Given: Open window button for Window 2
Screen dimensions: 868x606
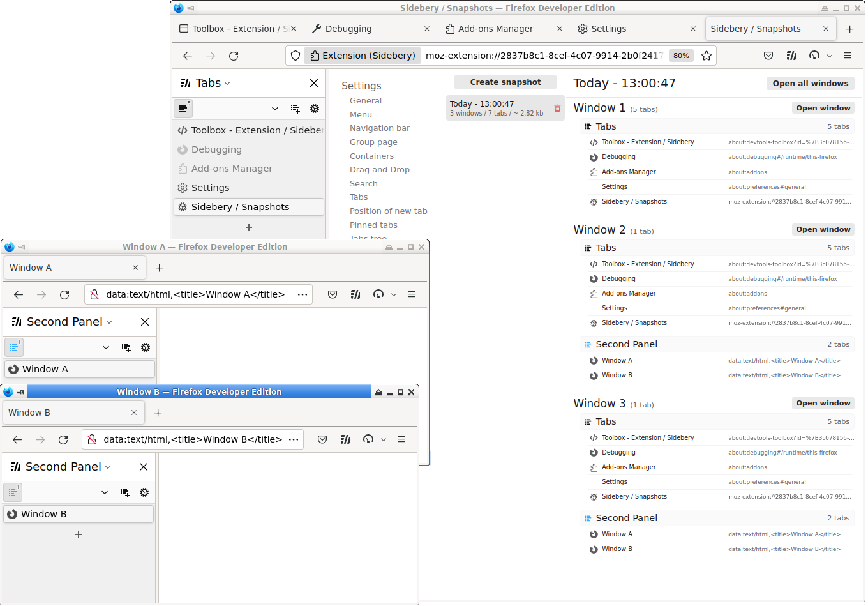Looking at the screenshot, I should (x=823, y=229).
